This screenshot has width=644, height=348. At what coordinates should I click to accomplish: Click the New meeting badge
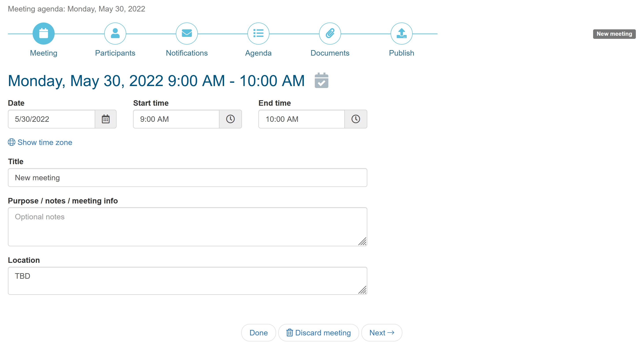pyautogui.click(x=614, y=34)
